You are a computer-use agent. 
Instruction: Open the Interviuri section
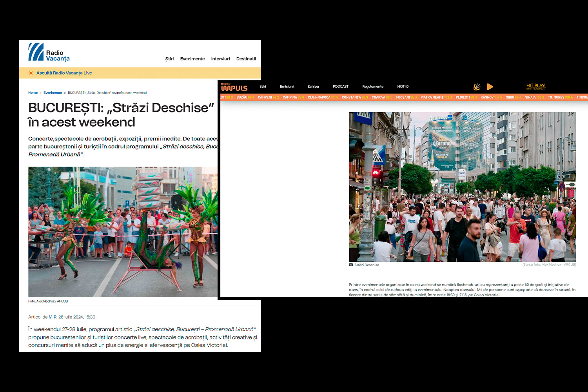[x=220, y=59]
